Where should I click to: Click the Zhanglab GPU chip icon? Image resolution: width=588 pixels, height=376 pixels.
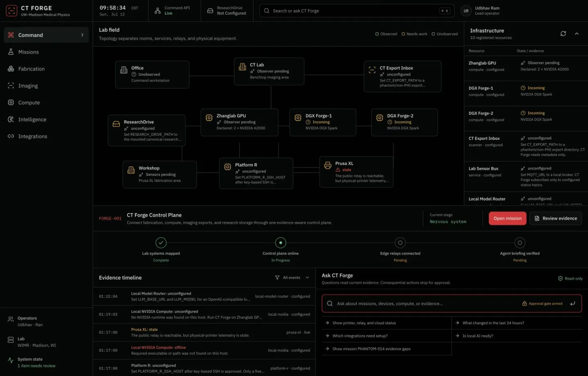coord(209,118)
